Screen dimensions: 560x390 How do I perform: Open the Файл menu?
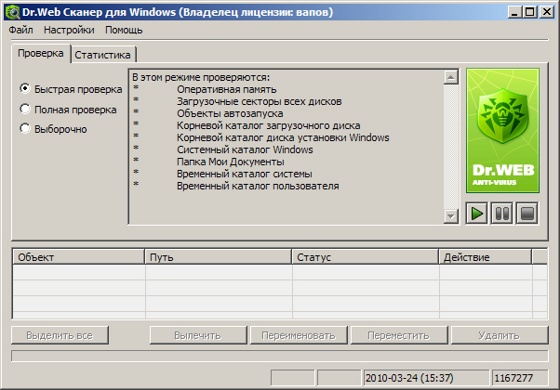tap(21, 30)
